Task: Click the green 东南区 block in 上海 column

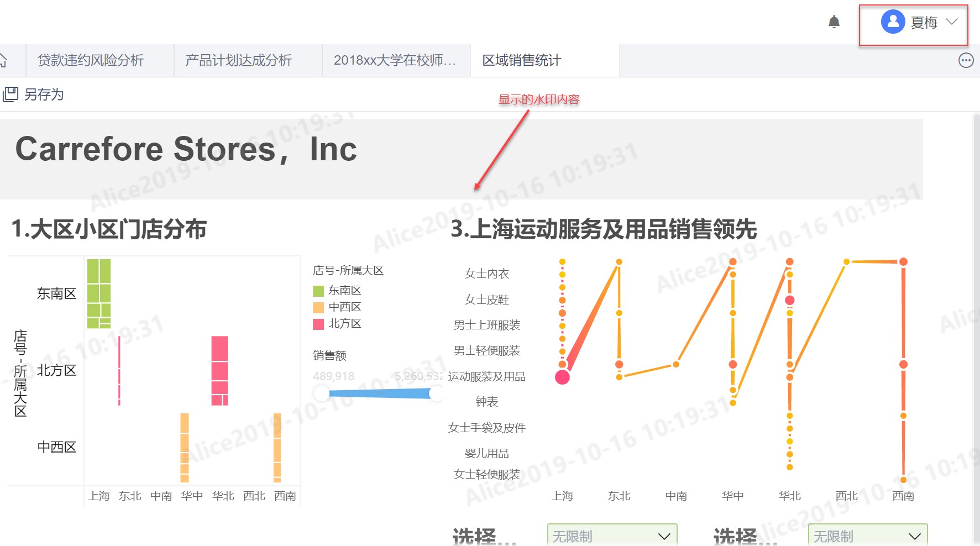Action: (x=99, y=293)
